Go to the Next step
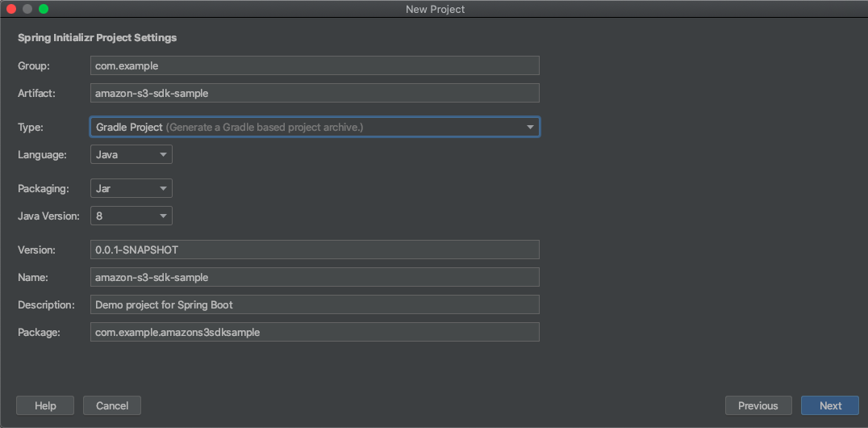 [x=830, y=406]
